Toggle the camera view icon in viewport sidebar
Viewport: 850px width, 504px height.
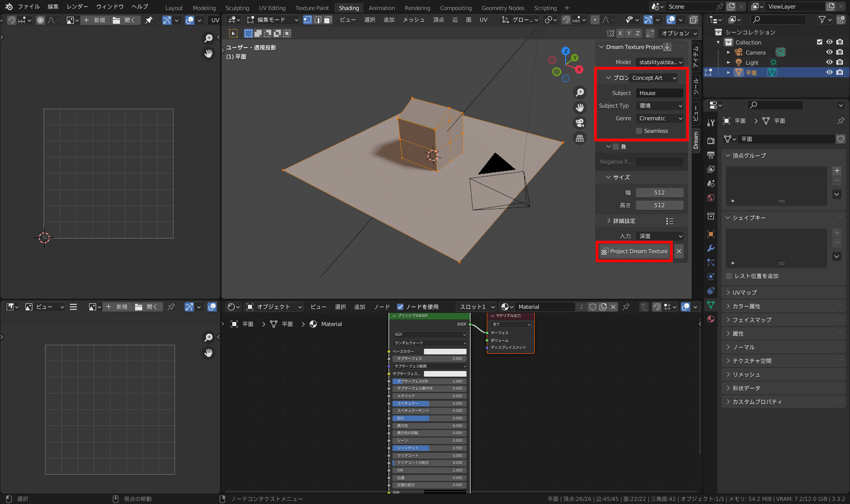tap(579, 122)
